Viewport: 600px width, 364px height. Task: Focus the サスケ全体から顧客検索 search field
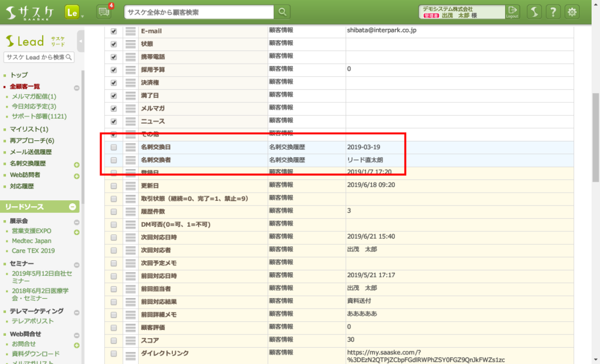[x=199, y=12]
